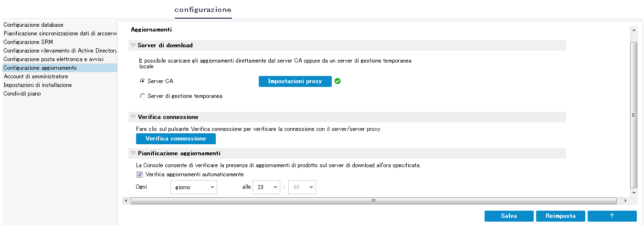The image size is (644, 225).
Task: Collapse the Server di download section
Action: click(x=133, y=45)
